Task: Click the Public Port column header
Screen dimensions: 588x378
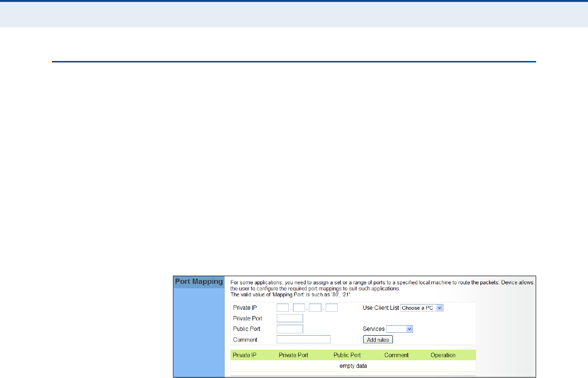Action: (347, 355)
